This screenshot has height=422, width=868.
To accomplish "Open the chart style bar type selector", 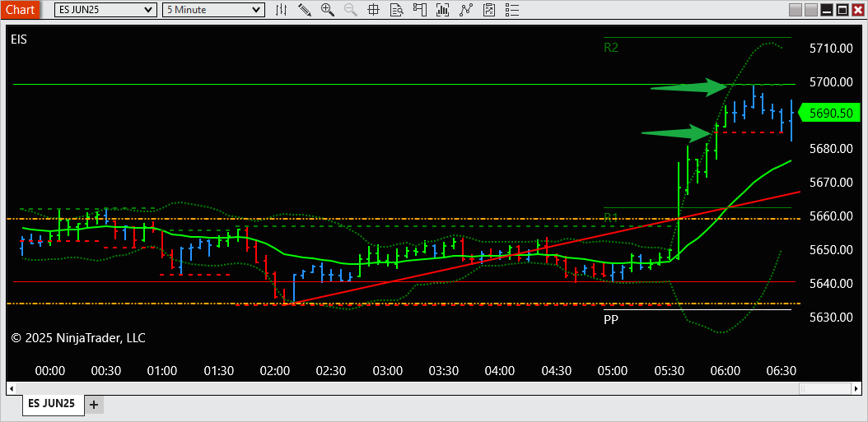I will pyautogui.click(x=282, y=9).
